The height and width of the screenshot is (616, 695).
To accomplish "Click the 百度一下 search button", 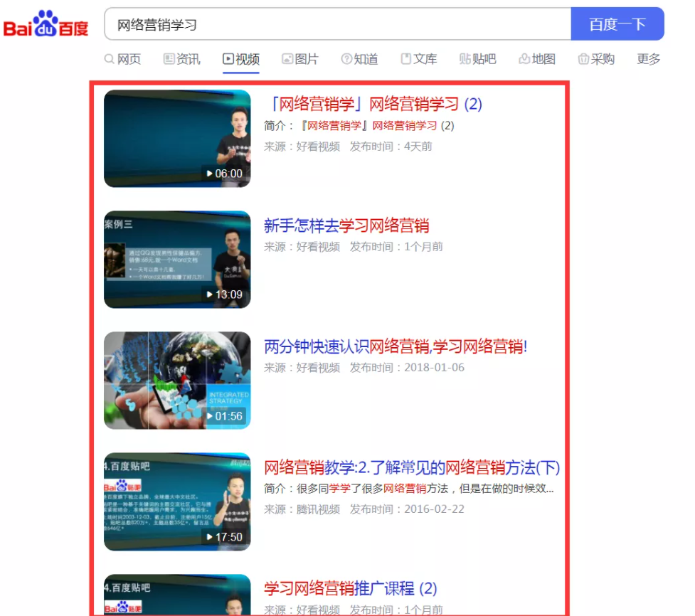I will pyautogui.click(x=617, y=24).
